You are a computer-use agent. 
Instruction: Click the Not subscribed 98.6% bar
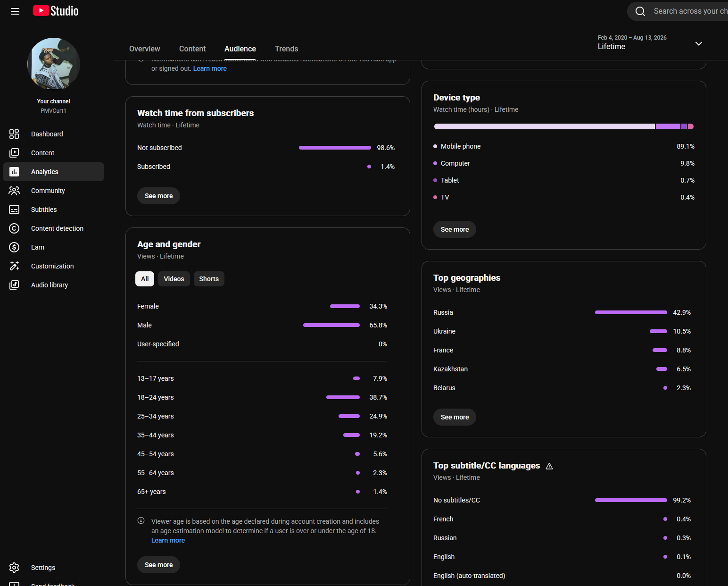[335, 148]
